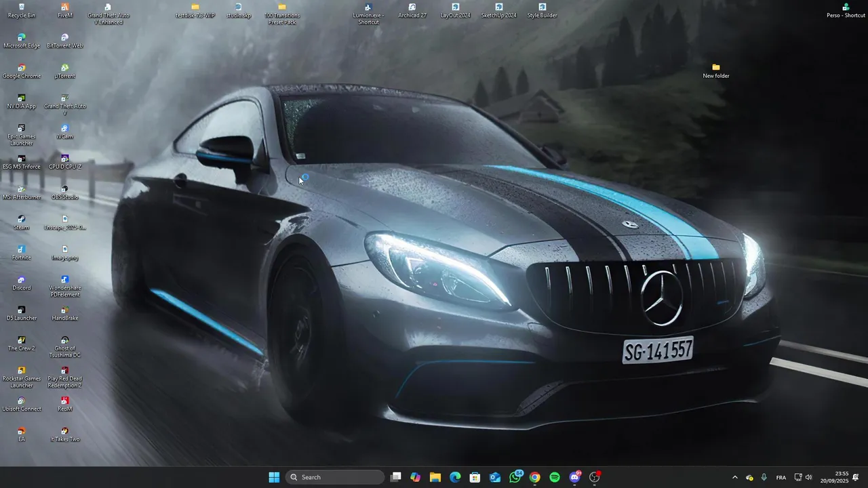This screenshot has height=488, width=868.
Task: Click the taskbar Search box
Action: pyautogui.click(x=335, y=477)
